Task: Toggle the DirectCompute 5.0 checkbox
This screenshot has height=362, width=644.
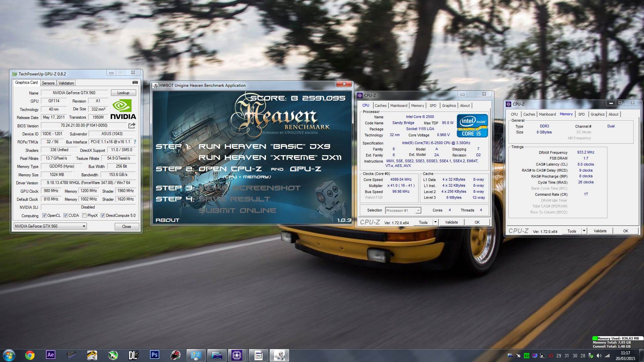Action: pyautogui.click(x=103, y=216)
